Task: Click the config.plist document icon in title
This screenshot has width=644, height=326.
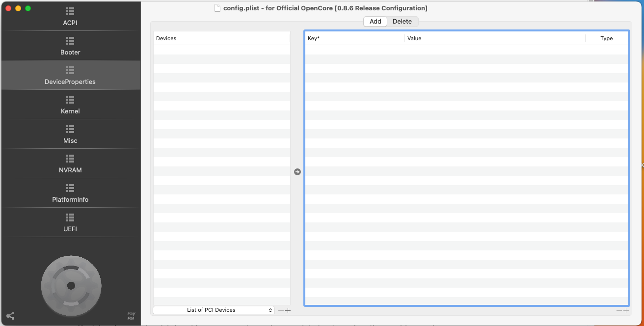Action: (217, 8)
